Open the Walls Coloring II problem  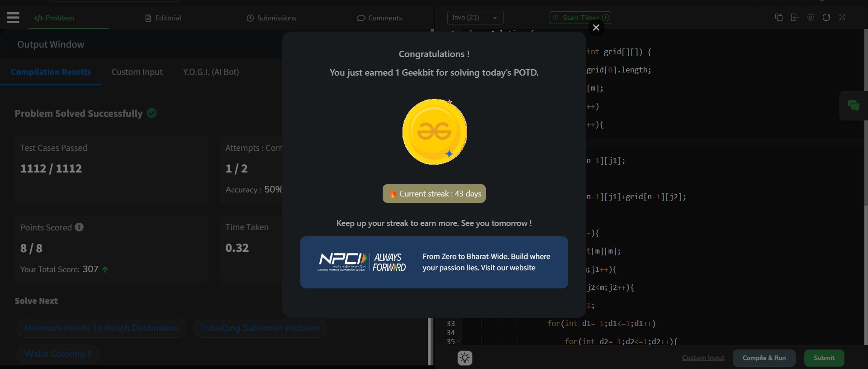58,354
